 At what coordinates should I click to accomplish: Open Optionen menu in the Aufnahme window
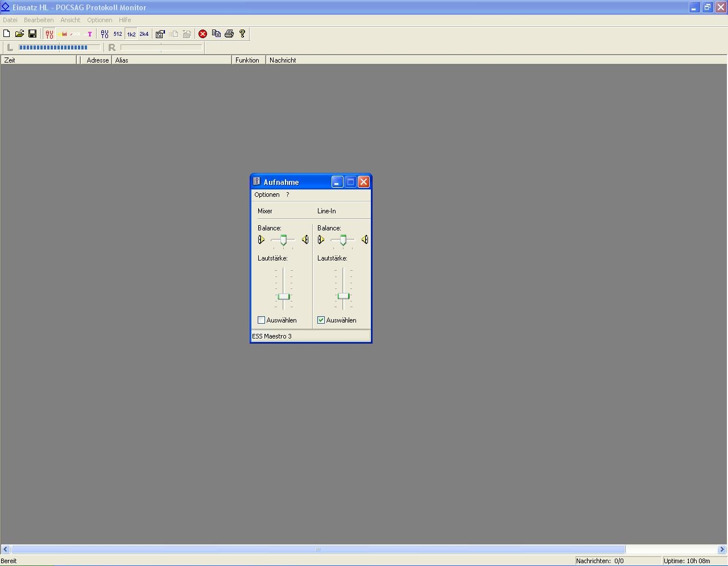point(267,195)
